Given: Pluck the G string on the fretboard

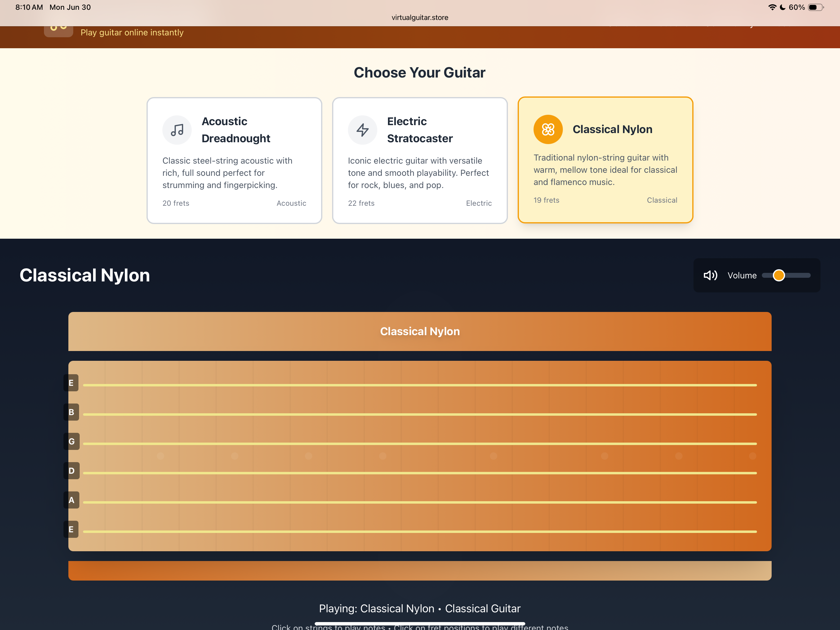Looking at the screenshot, I should tap(420, 444).
